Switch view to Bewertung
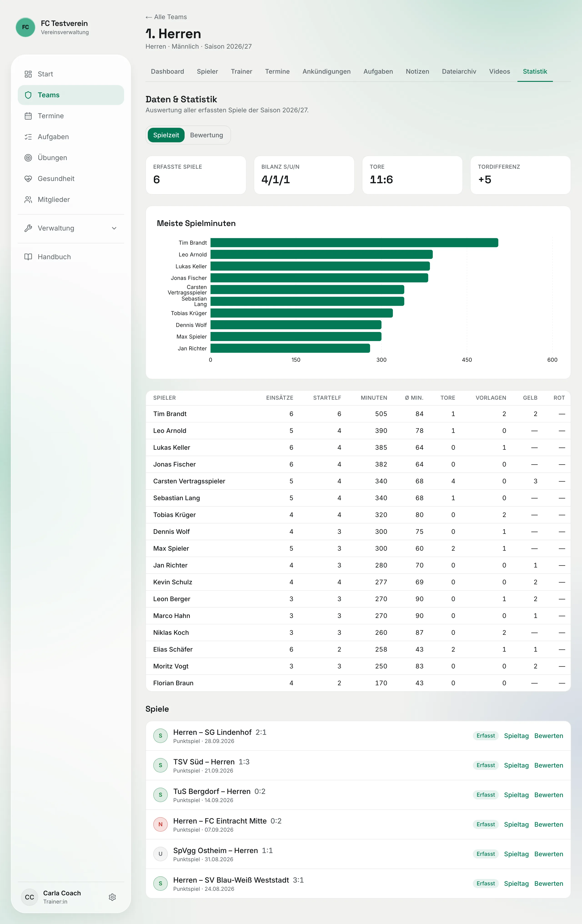 coord(206,135)
